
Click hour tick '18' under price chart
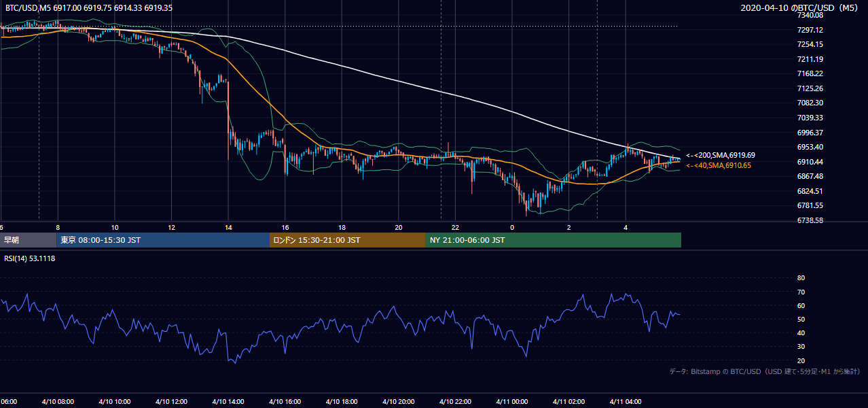[x=342, y=227]
